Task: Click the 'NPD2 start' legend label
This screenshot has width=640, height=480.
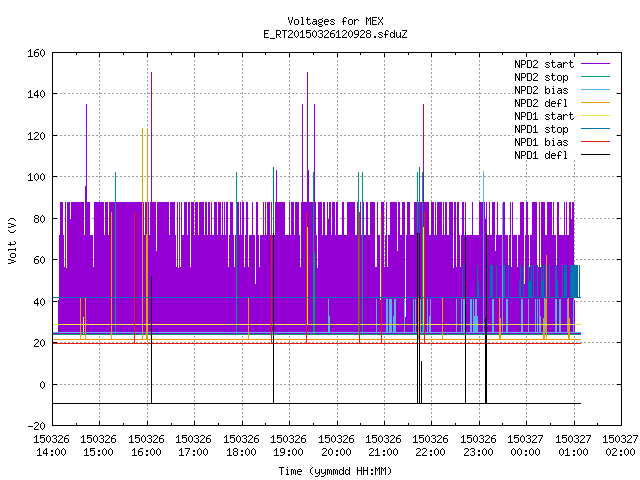Action: (544, 64)
